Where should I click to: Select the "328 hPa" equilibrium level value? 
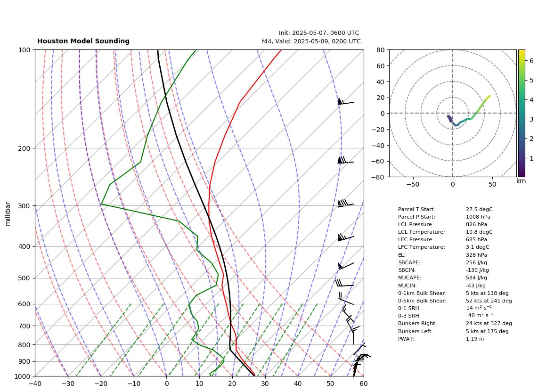click(x=477, y=255)
